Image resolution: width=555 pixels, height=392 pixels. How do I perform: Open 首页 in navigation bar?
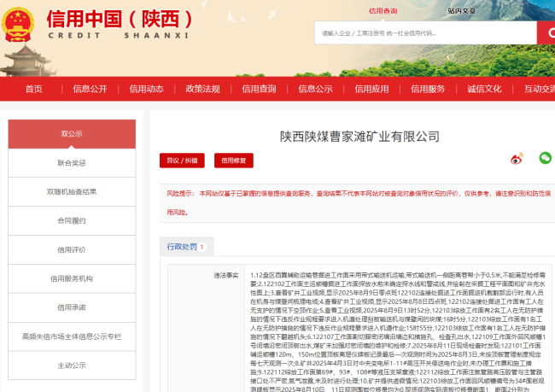34,89
